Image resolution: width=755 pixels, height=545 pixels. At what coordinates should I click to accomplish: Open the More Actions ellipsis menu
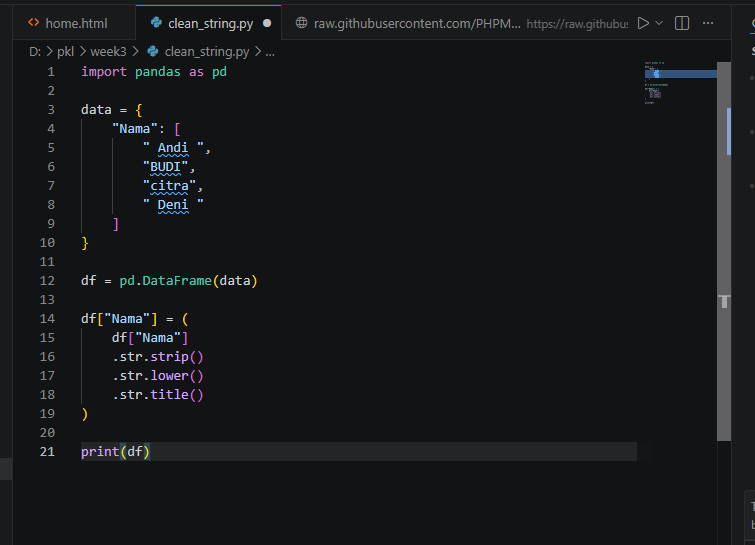pos(708,23)
